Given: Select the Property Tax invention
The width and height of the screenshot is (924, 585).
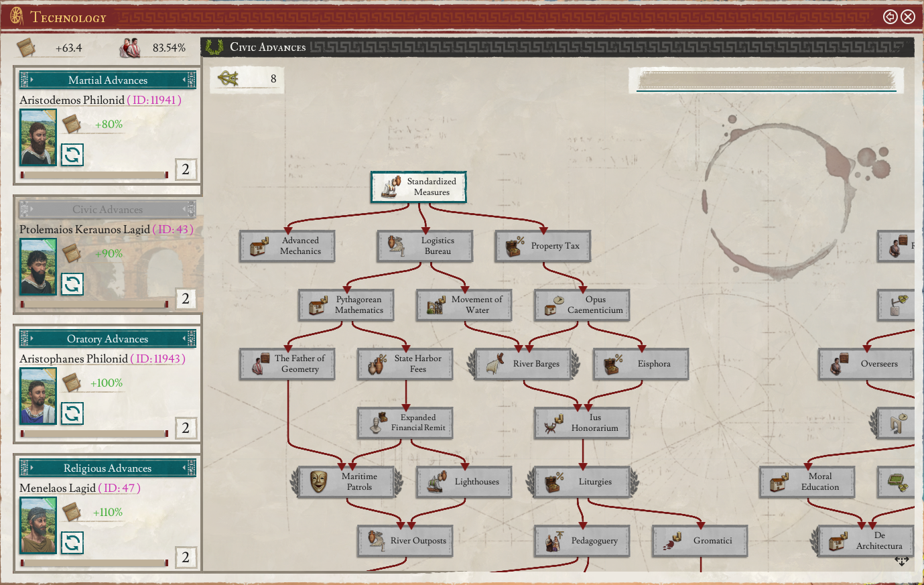Looking at the screenshot, I should pyautogui.click(x=543, y=246).
